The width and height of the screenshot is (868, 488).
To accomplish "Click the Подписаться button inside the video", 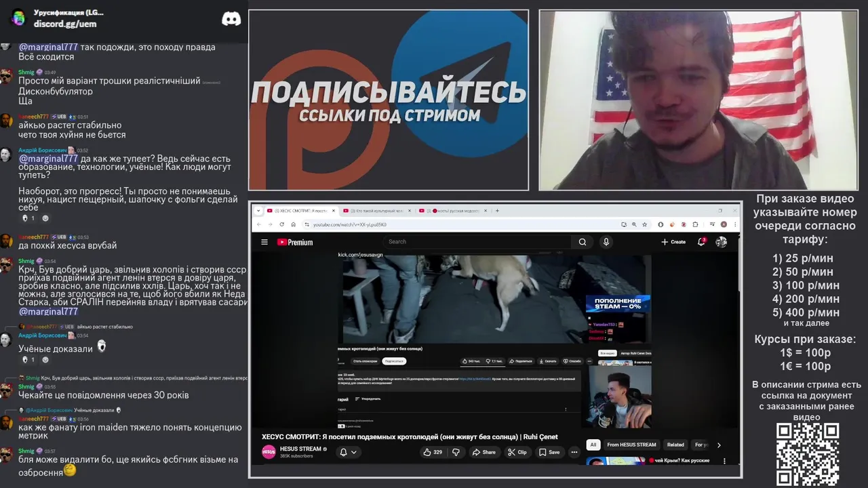I will pyautogui.click(x=394, y=361).
